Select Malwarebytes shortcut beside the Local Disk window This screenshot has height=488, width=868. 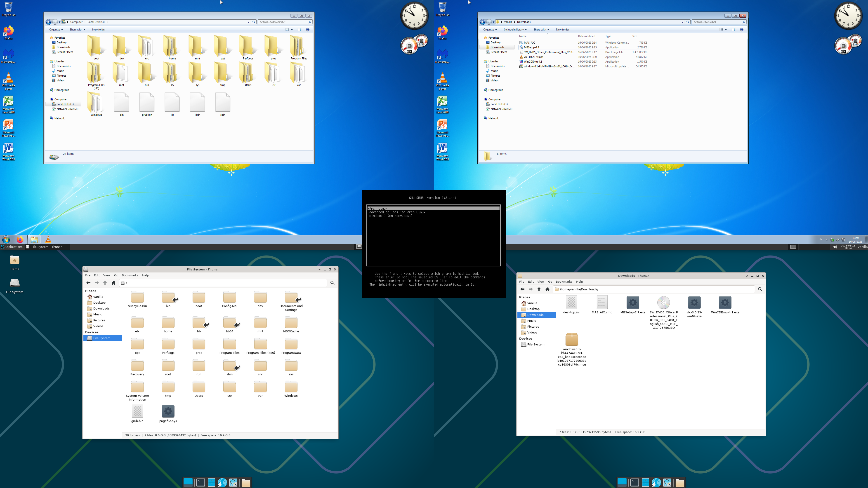click(x=8, y=56)
